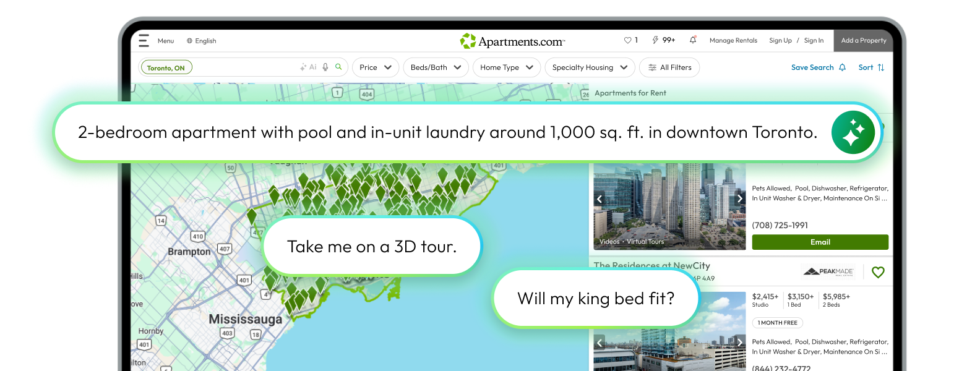
Task: Favorite The Residences at NewCity listing
Action: [878, 272]
